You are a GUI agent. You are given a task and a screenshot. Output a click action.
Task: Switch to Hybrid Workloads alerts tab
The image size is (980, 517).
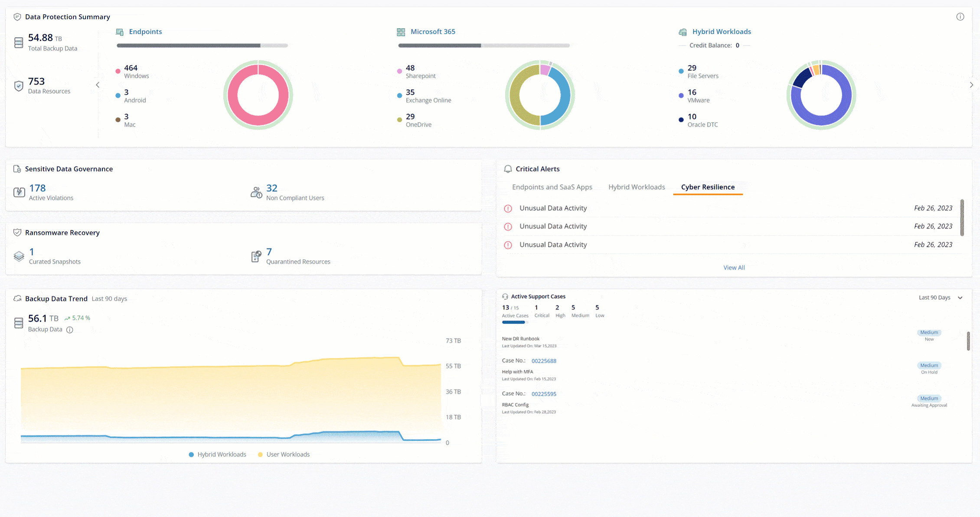(x=636, y=187)
